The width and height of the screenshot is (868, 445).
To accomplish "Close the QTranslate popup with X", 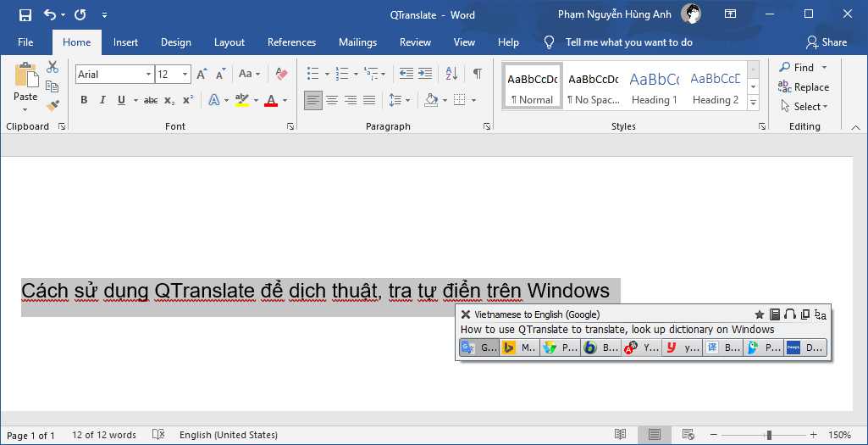I will [466, 314].
